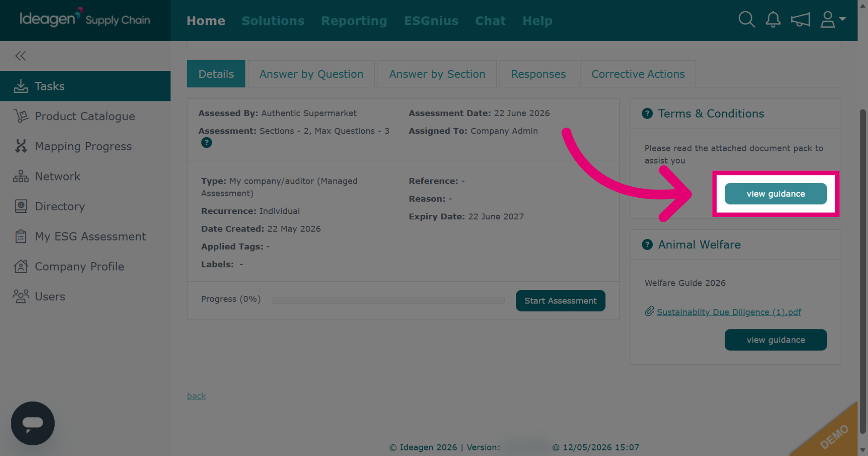The image size is (868, 456).
Task: Open notifications bell icon
Action: tap(773, 19)
